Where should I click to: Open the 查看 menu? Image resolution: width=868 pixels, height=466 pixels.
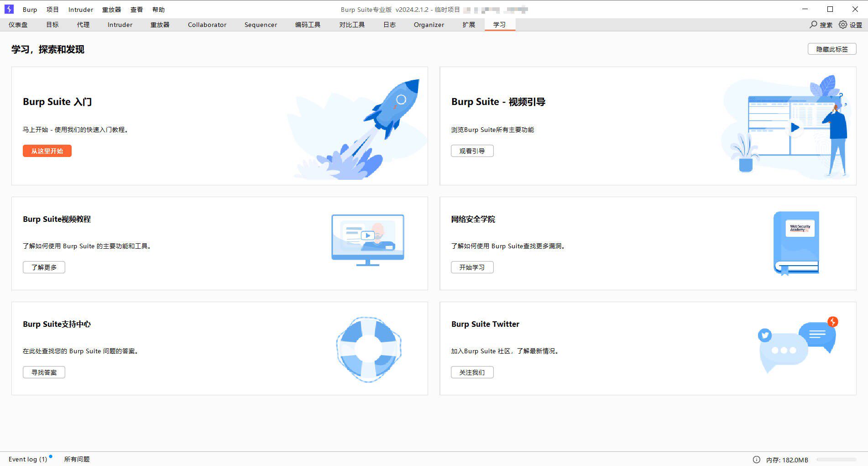tap(136, 10)
